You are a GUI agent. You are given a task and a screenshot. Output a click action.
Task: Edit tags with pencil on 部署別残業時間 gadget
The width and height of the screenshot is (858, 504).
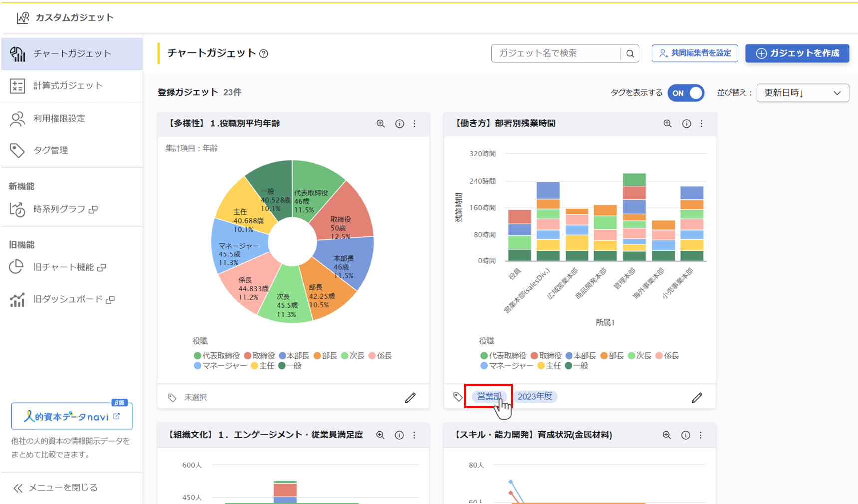pyautogui.click(x=697, y=398)
